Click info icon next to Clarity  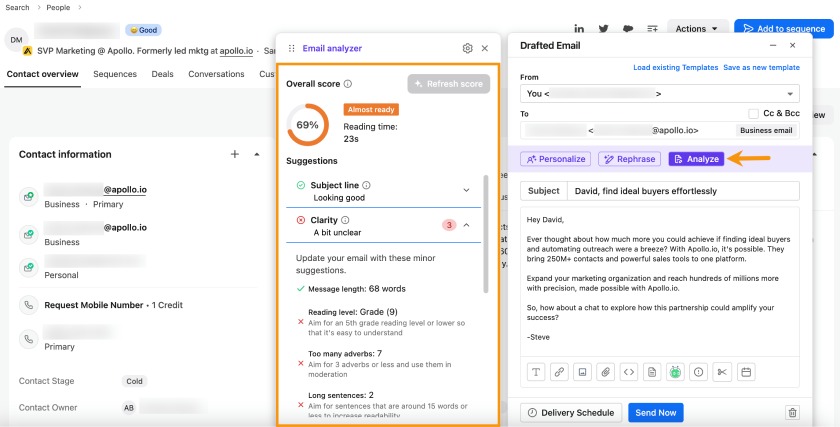click(x=346, y=220)
